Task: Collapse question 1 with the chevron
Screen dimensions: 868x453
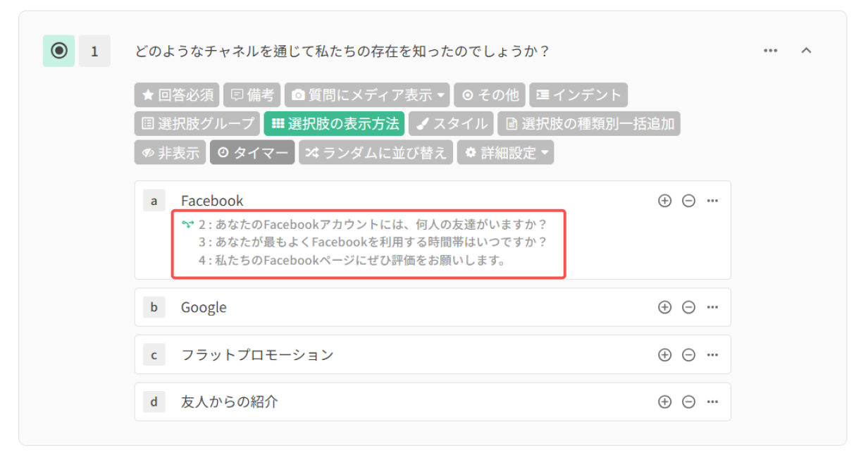Action: 807,51
